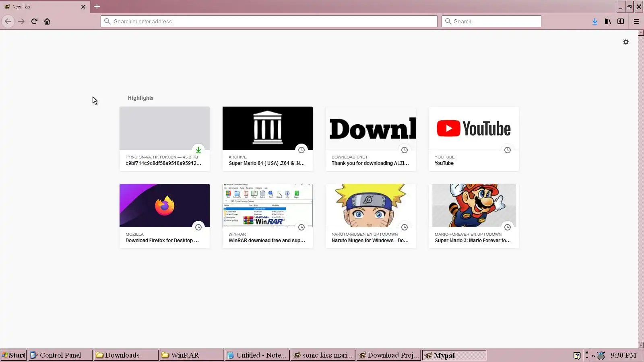Toggle the sidebar panel icon
644x362 pixels.
point(621,21)
